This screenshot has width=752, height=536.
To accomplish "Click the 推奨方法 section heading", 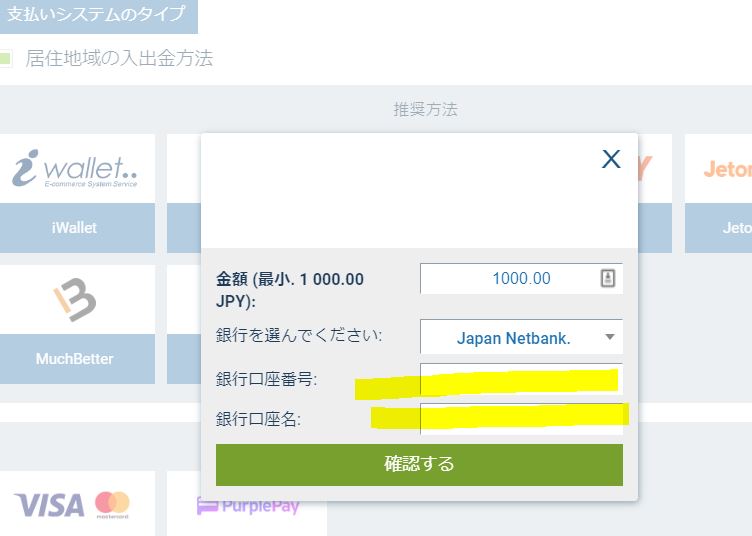I will [425, 109].
